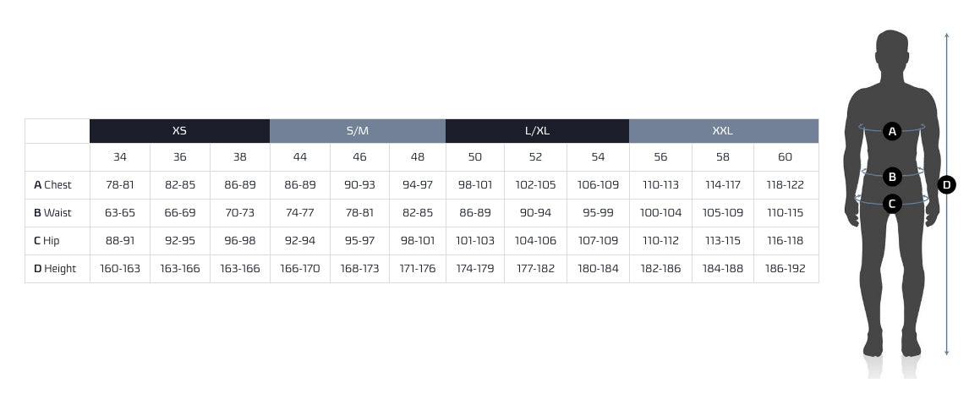980x394 pixels.
Task: Click size number 34 column header
Action: click(x=120, y=157)
